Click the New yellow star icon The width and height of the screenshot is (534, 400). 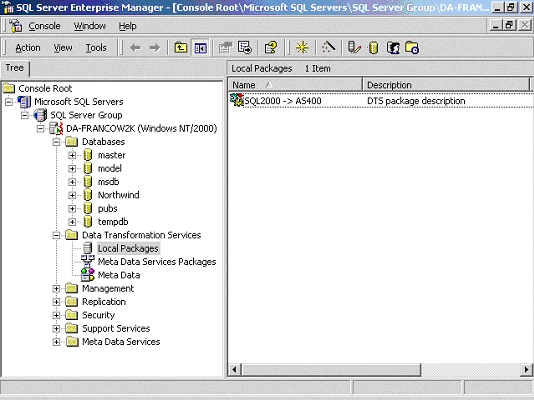(x=302, y=48)
